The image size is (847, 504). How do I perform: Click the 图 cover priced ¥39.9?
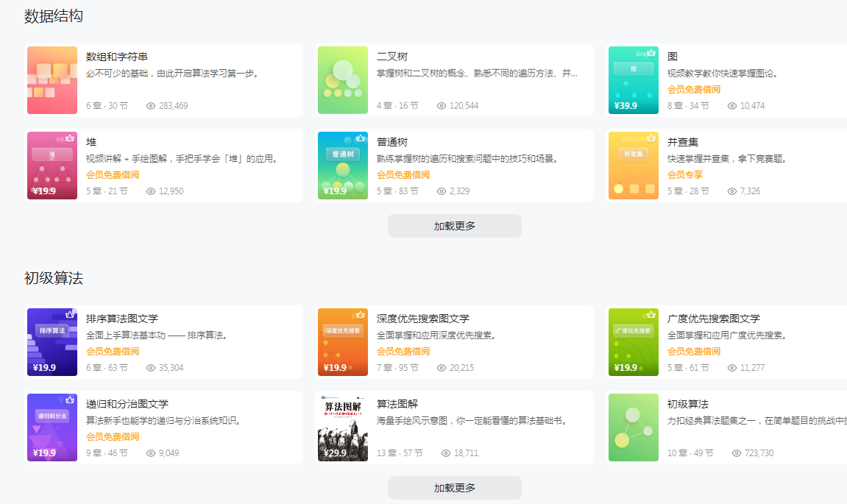pyautogui.click(x=634, y=80)
